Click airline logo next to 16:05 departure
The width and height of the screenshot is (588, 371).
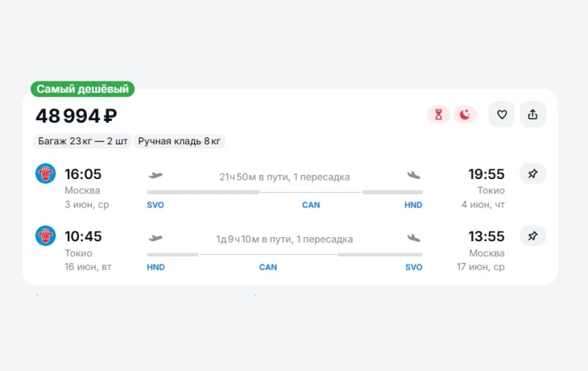tap(45, 173)
